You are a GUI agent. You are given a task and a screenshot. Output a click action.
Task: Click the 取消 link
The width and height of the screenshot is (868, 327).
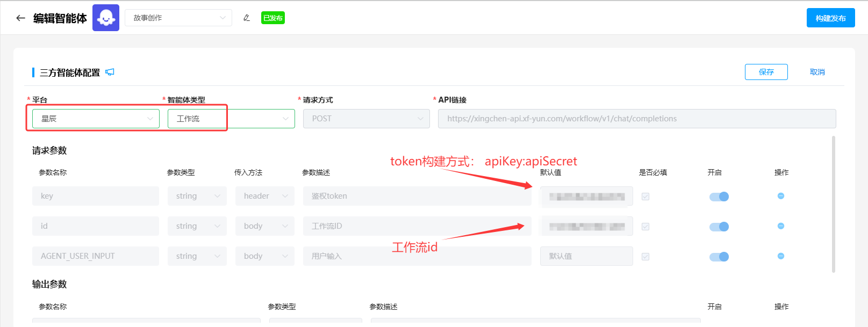[x=817, y=72]
